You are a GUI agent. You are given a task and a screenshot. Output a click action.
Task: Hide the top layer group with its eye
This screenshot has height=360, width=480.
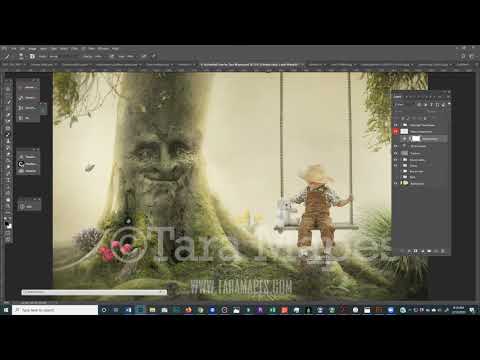coord(395,125)
